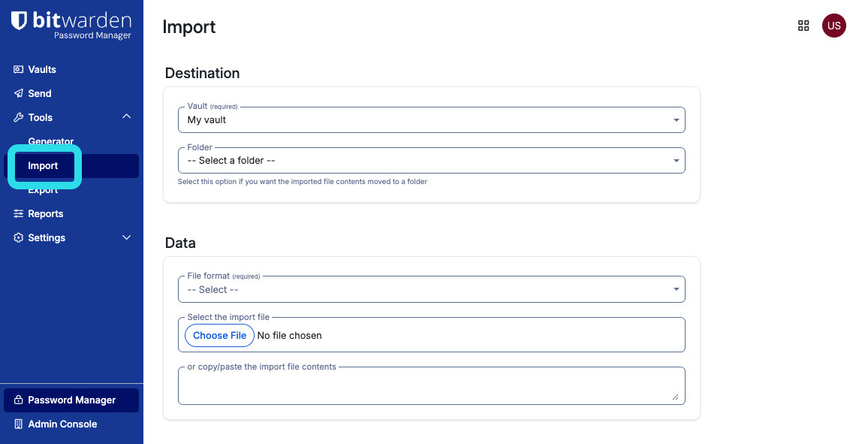Select Export in the Tools menu
Screen dimensions: 868x444
point(43,191)
